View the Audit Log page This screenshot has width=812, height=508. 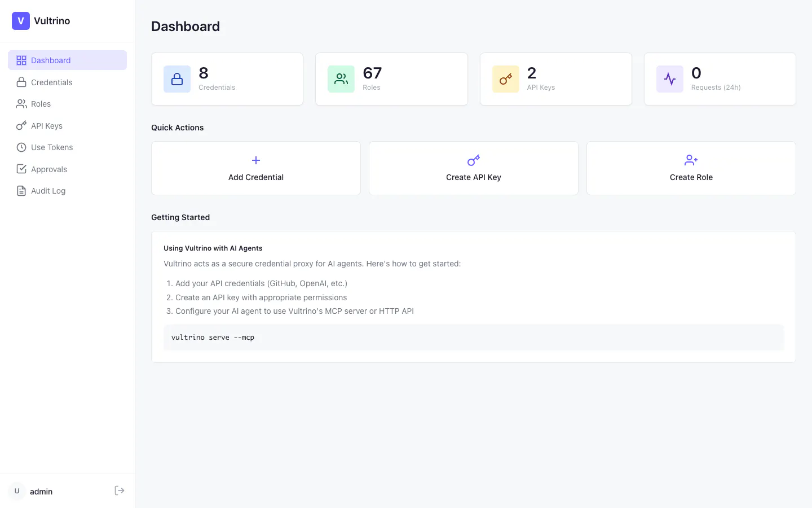click(x=67, y=191)
